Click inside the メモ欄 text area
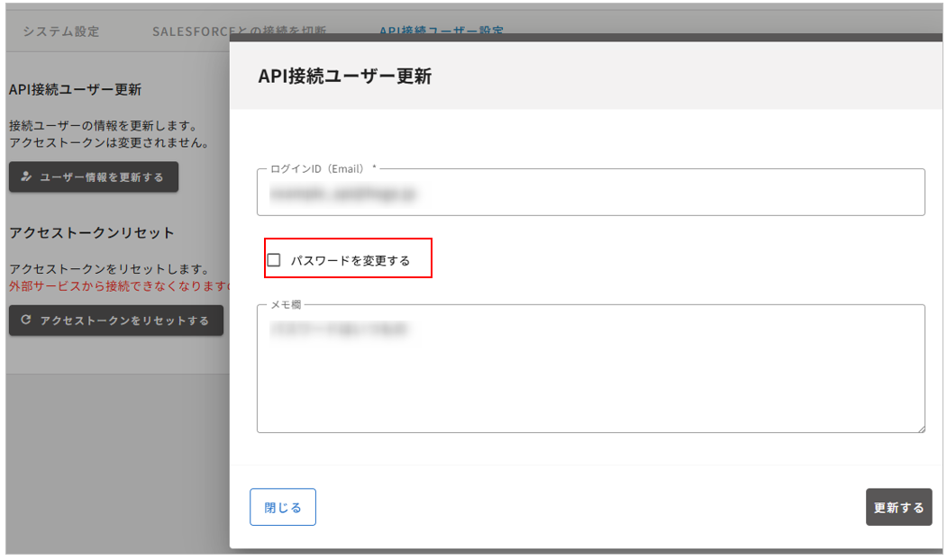Viewport: 947px width, 560px height. [x=590, y=369]
